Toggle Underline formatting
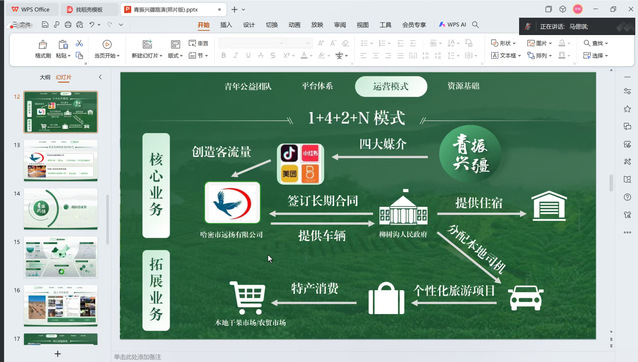 (x=248, y=55)
